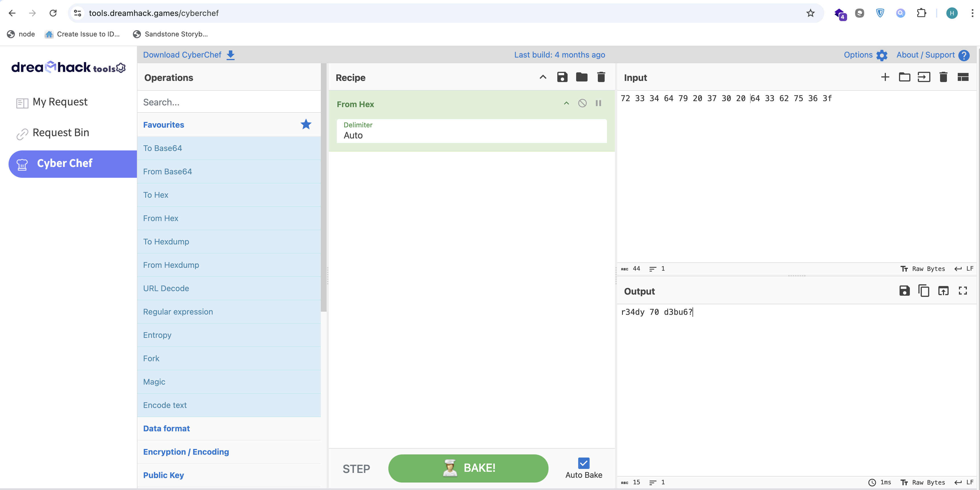Copy the output to the clipboard

coord(924,291)
